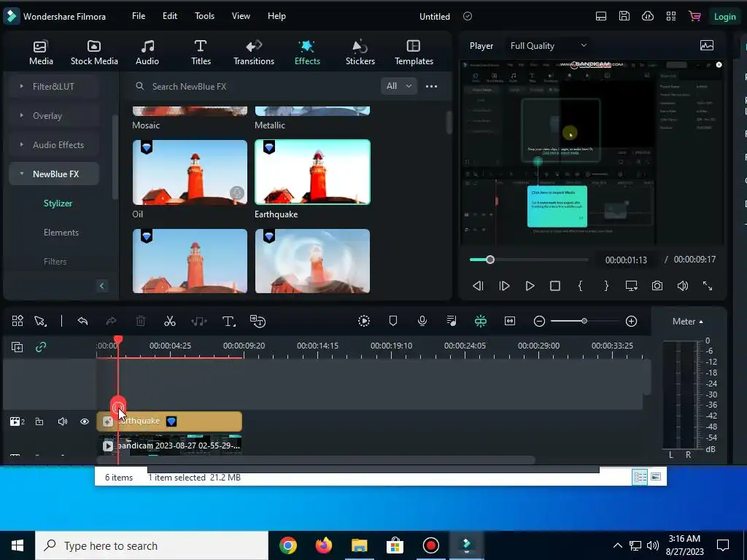Open the Stickers tab

(360, 52)
